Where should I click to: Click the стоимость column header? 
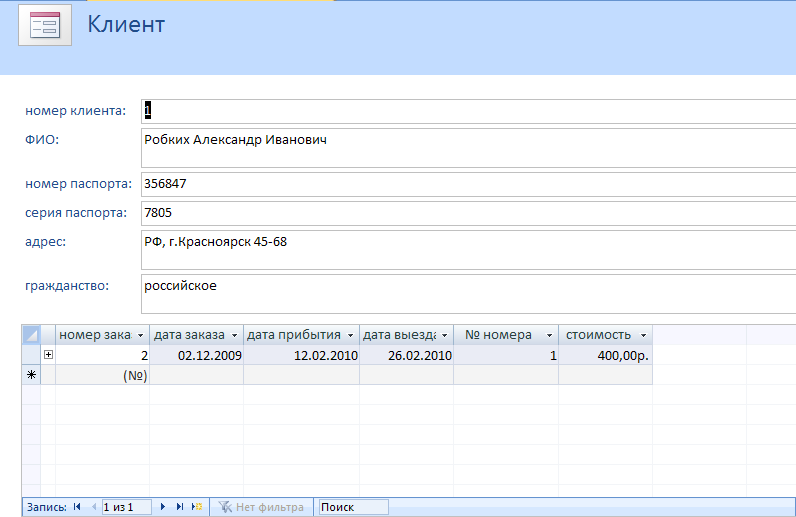click(606, 335)
